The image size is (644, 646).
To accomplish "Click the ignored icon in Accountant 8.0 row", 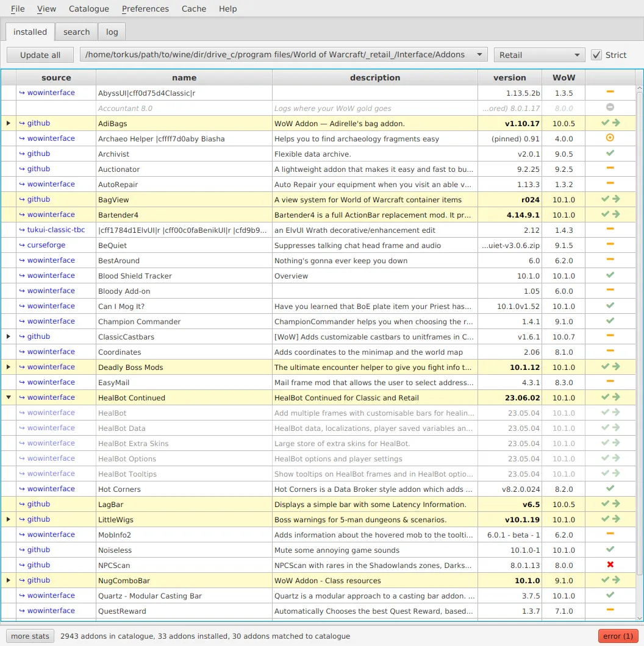I will (610, 107).
